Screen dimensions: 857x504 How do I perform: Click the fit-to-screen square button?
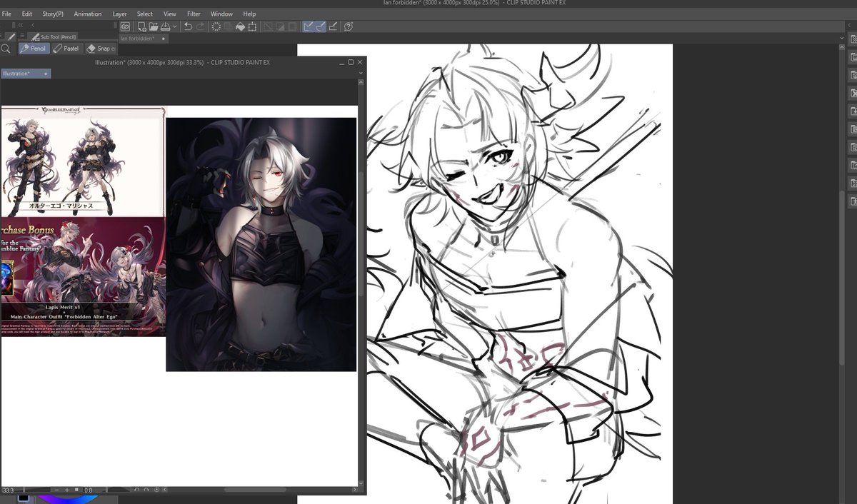click(x=76, y=490)
